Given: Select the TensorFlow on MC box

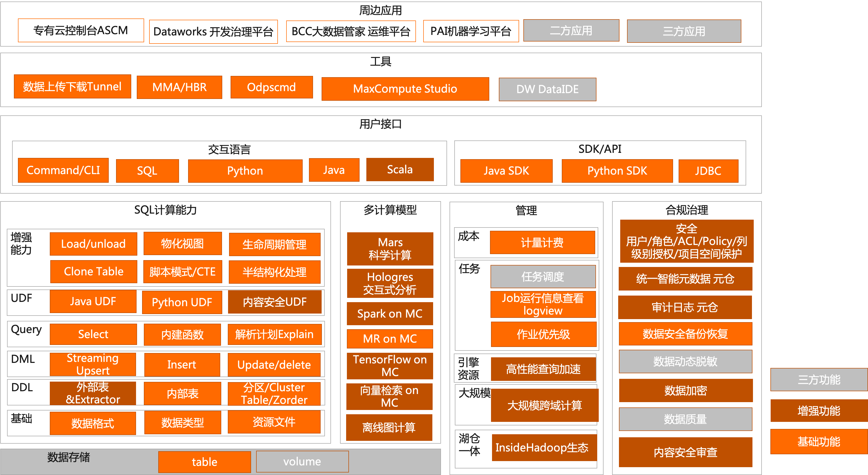Looking at the screenshot, I should click(390, 366).
